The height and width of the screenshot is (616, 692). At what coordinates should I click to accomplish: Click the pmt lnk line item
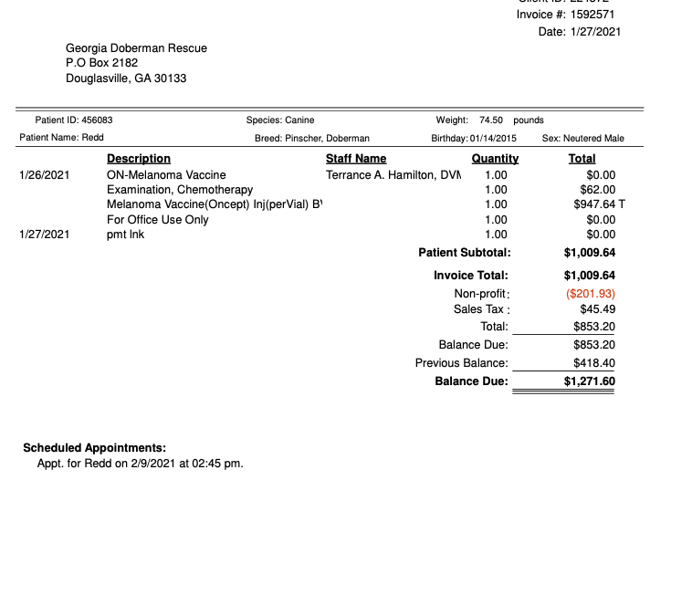(x=125, y=235)
